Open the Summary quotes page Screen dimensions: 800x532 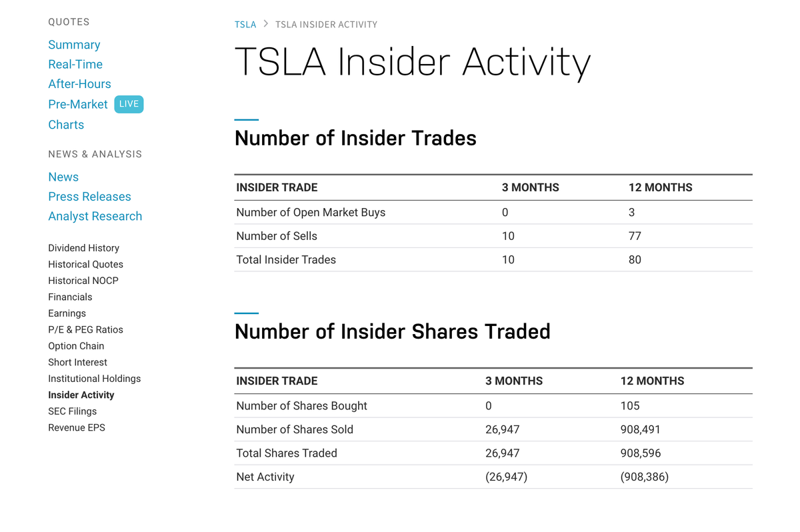click(74, 45)
